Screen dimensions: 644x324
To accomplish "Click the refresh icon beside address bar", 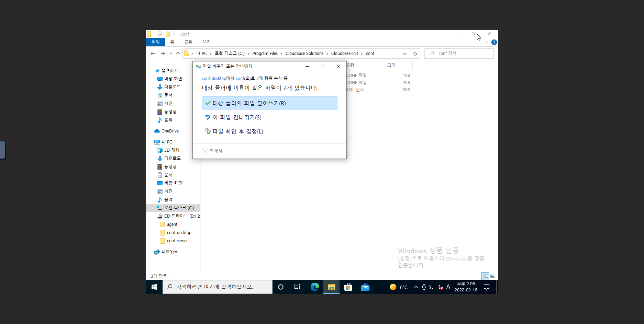I will [415, 54].
